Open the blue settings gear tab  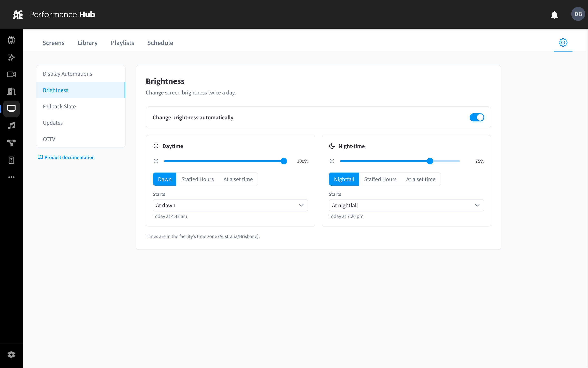[x=563, y=43]
